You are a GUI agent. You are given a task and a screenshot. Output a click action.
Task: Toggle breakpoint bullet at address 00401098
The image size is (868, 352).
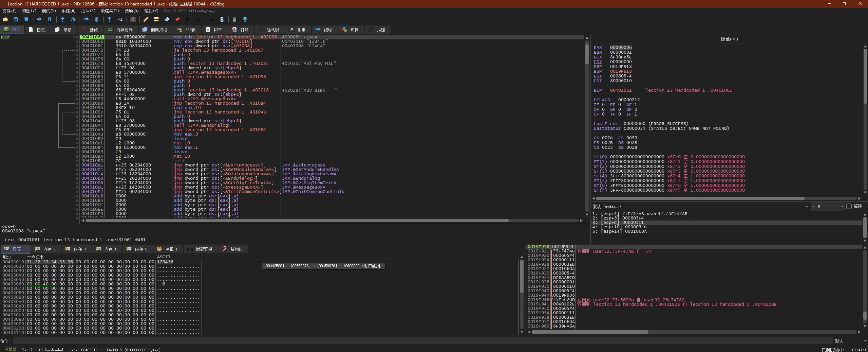[77, 103]
